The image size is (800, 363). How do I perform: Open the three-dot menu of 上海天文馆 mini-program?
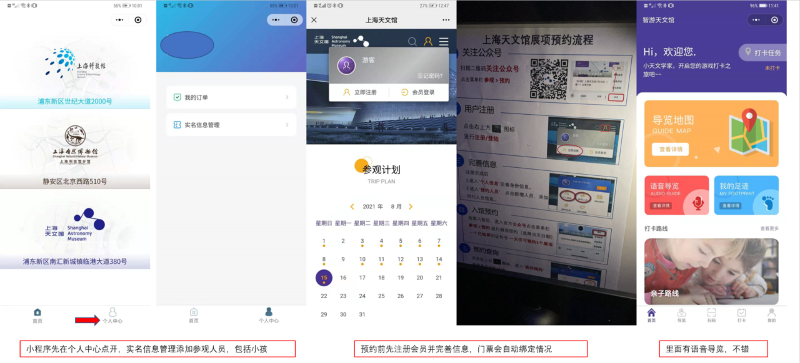(x=446, y=20)
